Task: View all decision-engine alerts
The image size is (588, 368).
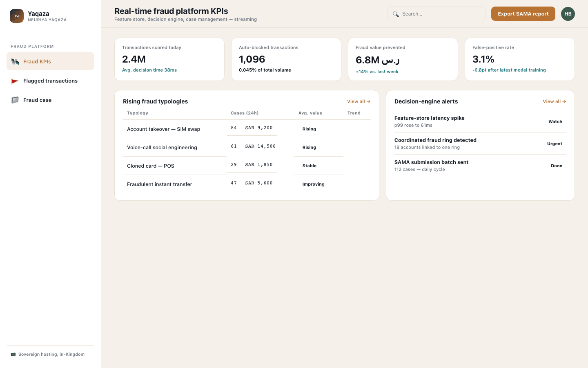Action: [x=554, y=101]
